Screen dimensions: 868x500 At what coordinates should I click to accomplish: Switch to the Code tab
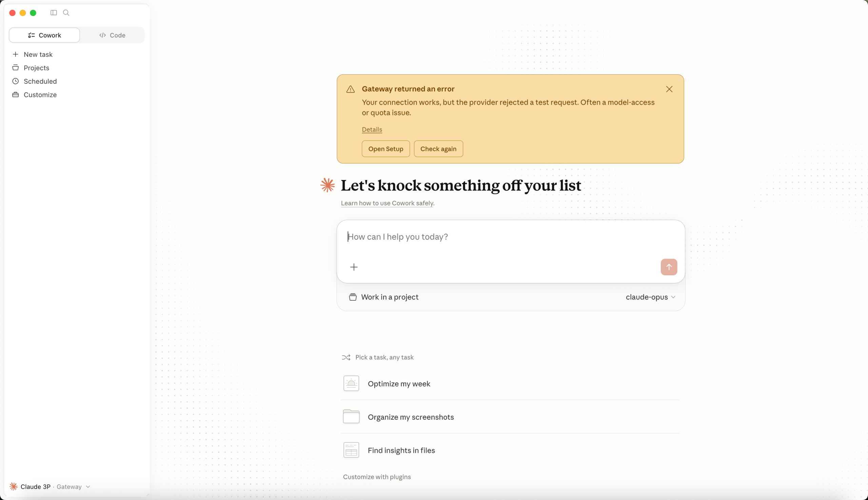(x=112, y=35)
